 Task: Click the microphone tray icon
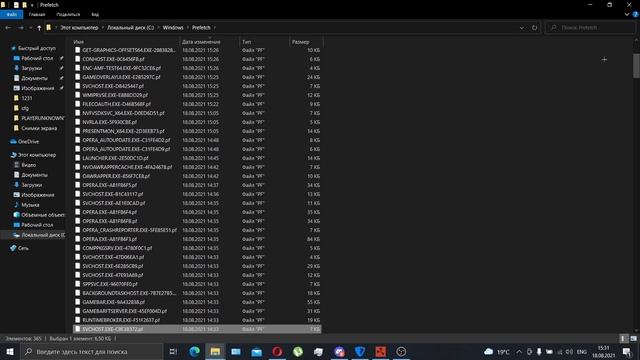tap(539, 351)
